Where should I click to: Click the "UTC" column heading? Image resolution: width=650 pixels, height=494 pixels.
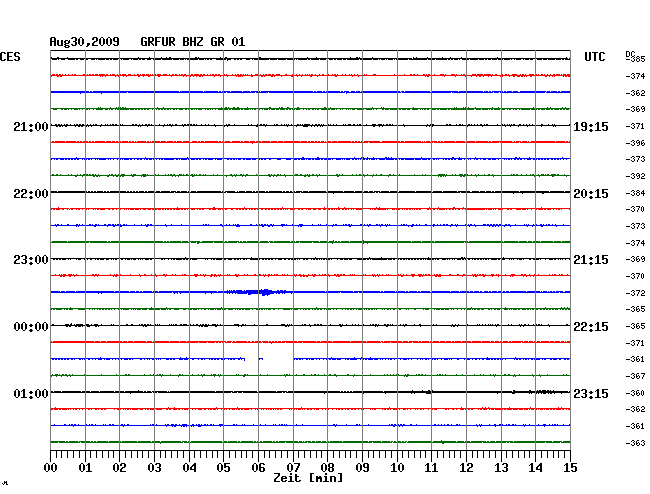(594, 57)
